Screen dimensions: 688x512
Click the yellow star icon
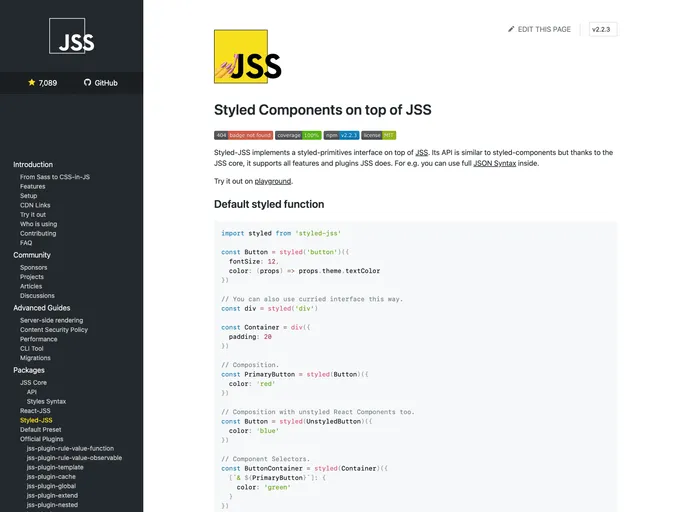pos(32,82)
